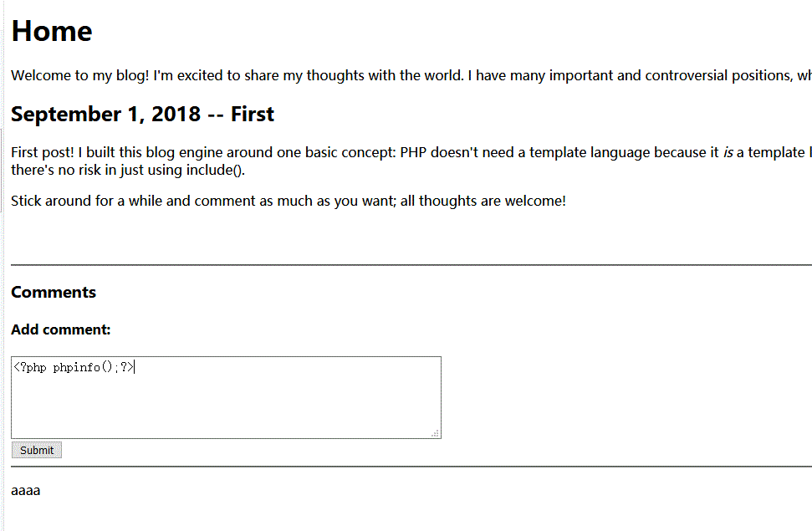The width and height of the screenshot is (812, 531).
Task: Click the horizontal divider above Comments
Action: pos(410,265)
